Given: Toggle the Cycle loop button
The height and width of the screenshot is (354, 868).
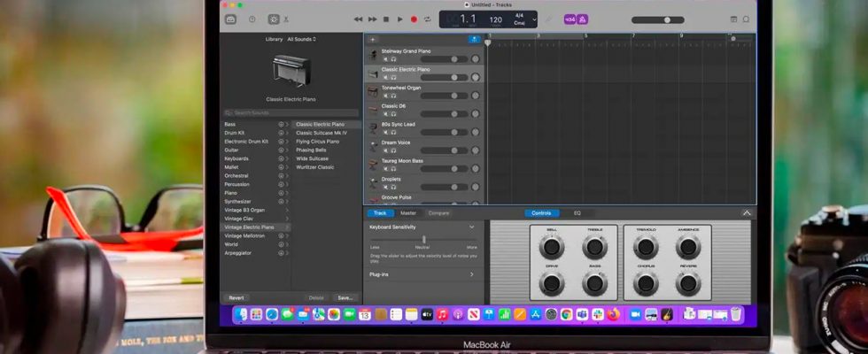Looking at the screenshot, I should [427, 19].
